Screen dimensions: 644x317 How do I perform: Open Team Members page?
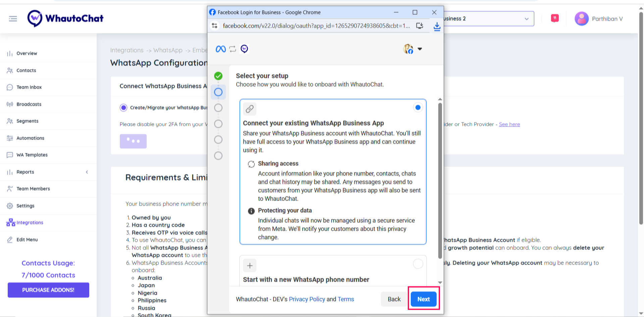(x=33, y=189)
